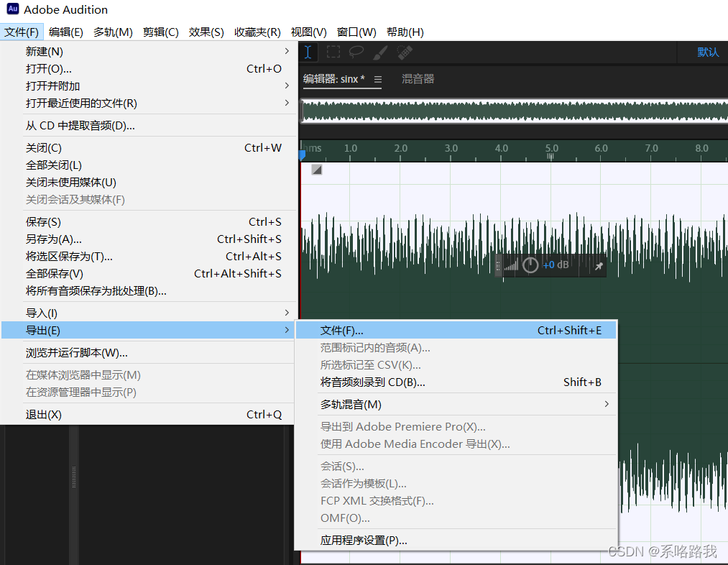Image resolution: width=728 pixels, height=565 pixels.
Task: Expand the New (新建) submenu
Action: click(x=149, y=51)
